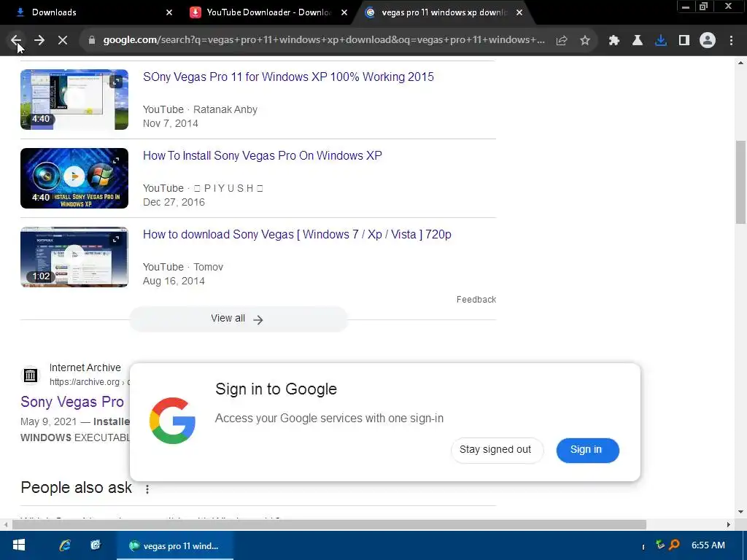Close the vegas pro 11 search tab

click(519, 12)
